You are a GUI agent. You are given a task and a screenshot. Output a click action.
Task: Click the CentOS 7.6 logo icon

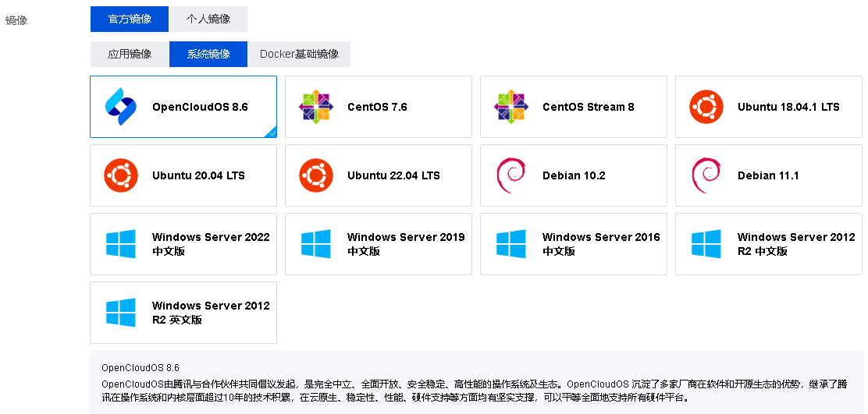point(316,107)
